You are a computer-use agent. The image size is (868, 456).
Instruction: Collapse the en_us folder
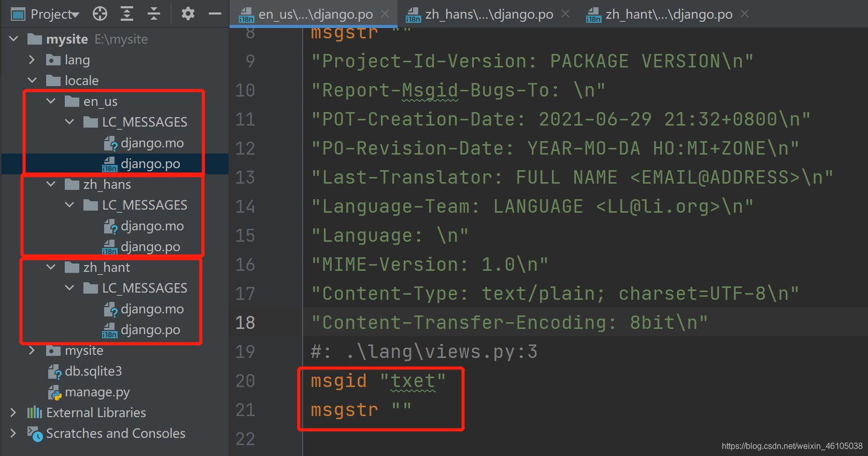(51, 101)
